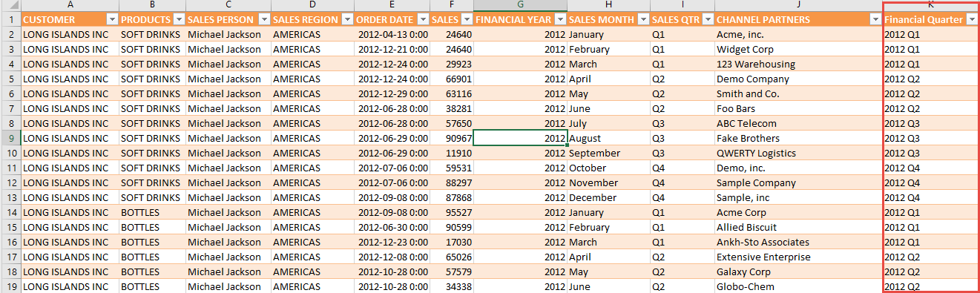The height and width of the screenshot is (293, 980).
Task: Select row 19 header
Action: [10, 286]
